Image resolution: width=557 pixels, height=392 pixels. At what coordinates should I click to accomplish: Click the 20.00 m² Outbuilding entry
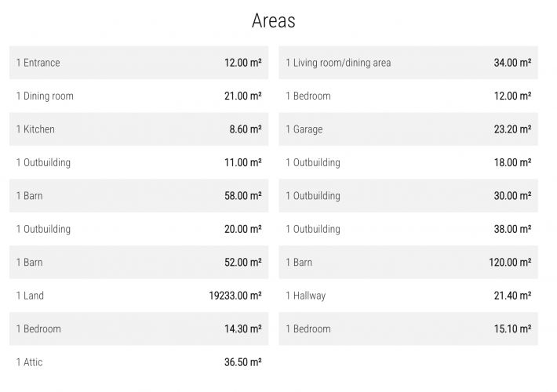click(139, 229)
